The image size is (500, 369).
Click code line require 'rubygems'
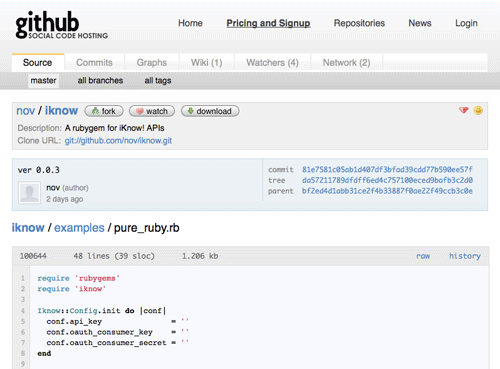(x=79, y=278)
